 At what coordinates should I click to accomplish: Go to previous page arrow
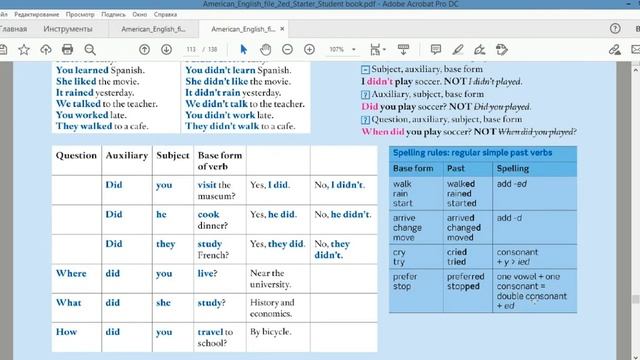(x=144, y=50)
